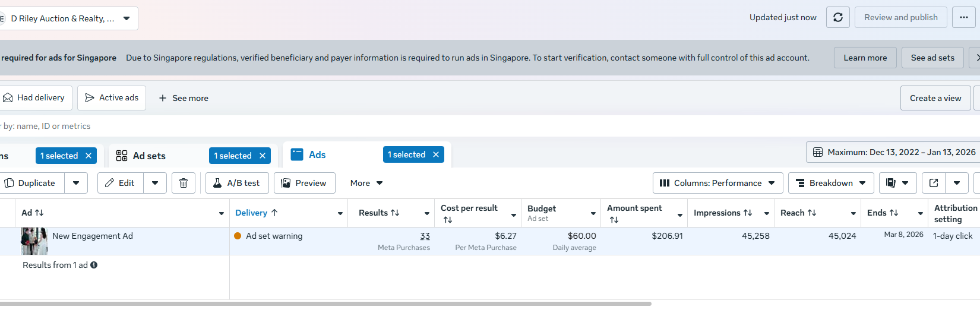This screenshot has width=980, height=316.
Task: Open the three-dot more options menu
Action: point(963,18)
